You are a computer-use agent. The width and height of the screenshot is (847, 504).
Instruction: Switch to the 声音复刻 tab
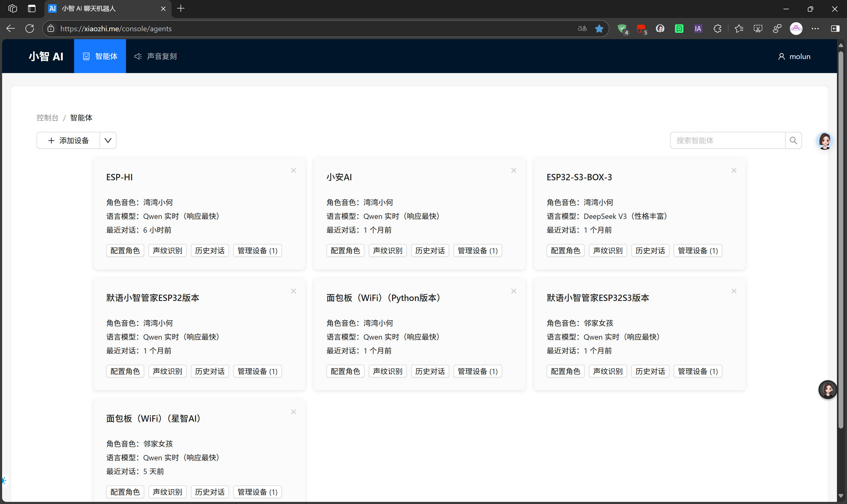tap(156, 56)
